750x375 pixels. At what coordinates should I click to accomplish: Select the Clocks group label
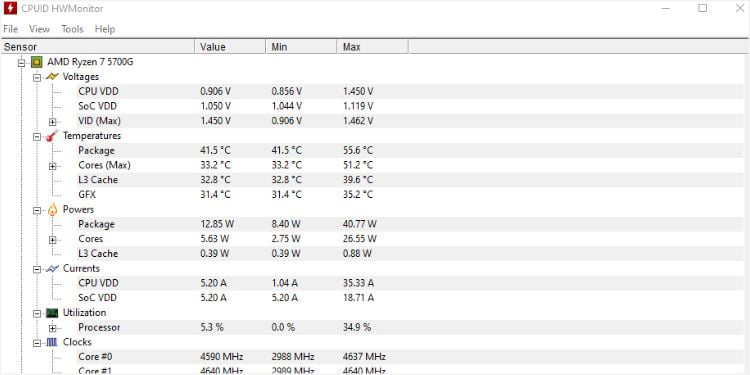pos(77,342)
